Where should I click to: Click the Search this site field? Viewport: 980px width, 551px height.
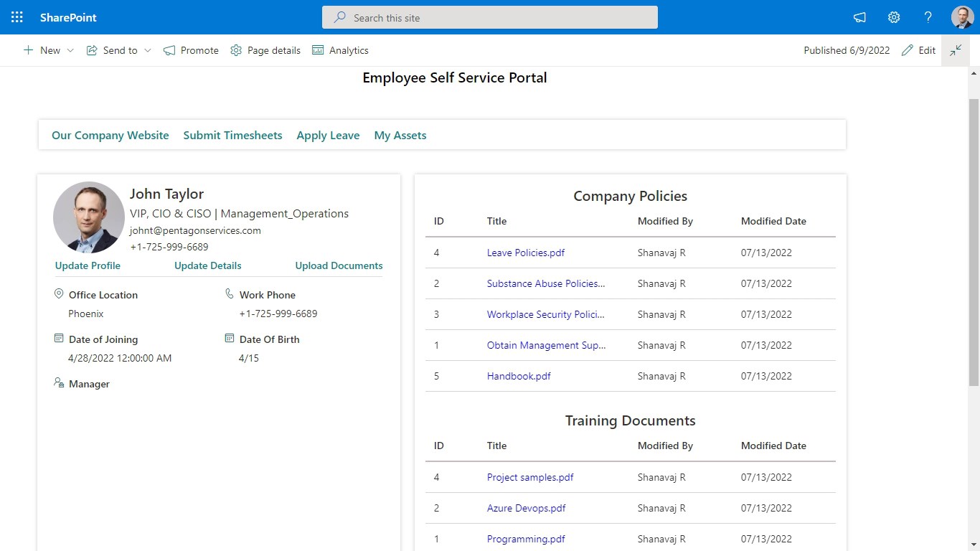click(x=489, y=17)
